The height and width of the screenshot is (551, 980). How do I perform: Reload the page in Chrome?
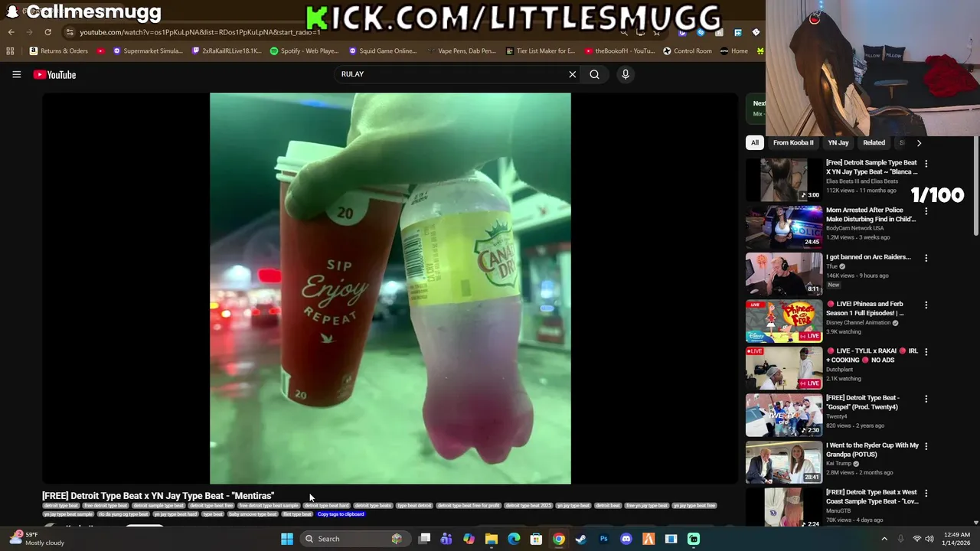click(47, 32)
